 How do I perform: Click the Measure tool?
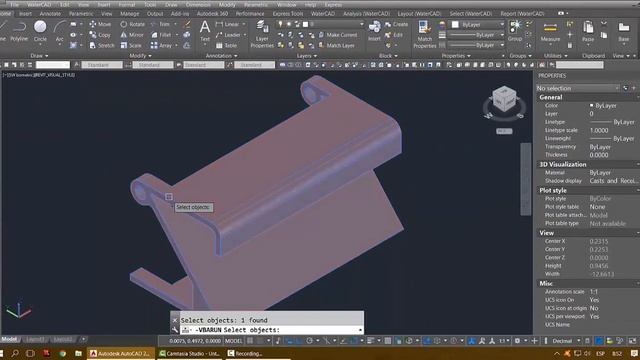pyautogui.click(x=550, y=32)
